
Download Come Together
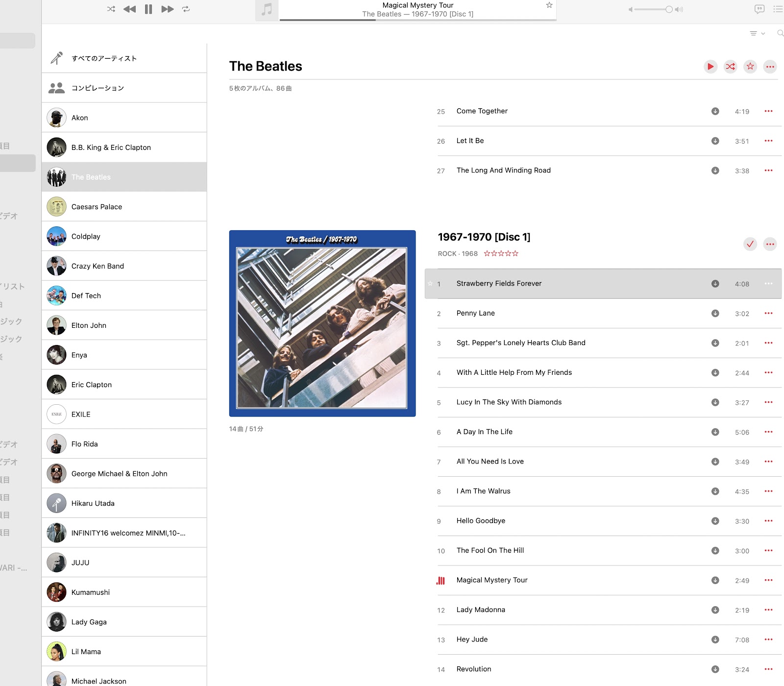[715, 111]
